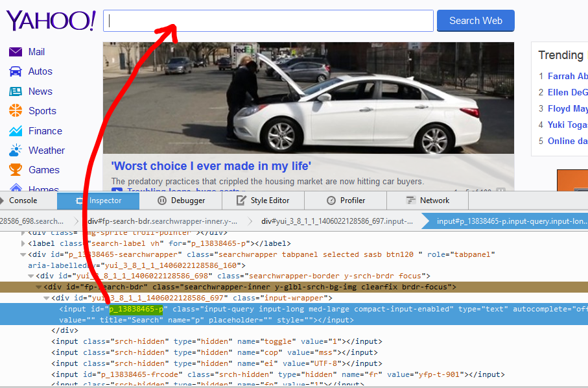Click the Search Web button
The height and width of the screenshot is (388, 588).
coord(475,21)
